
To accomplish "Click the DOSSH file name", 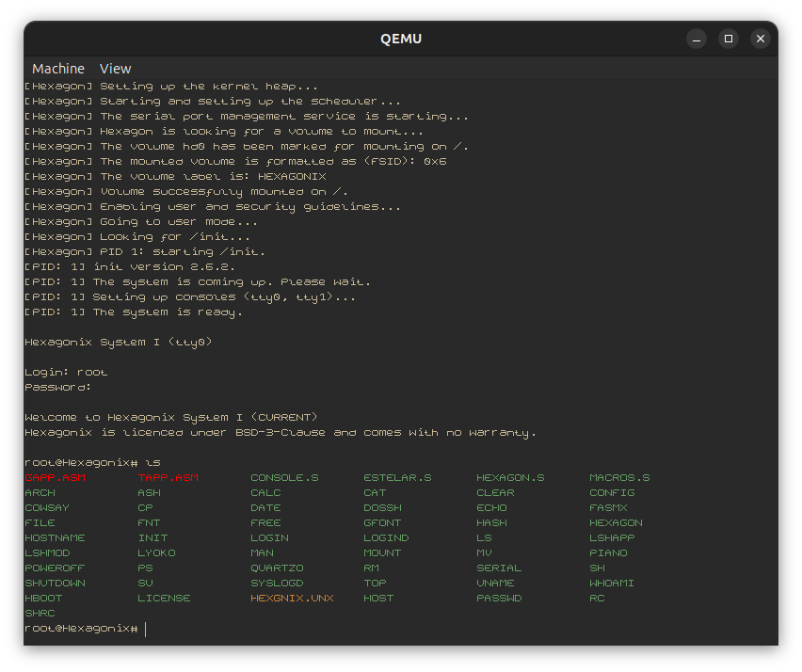I will [382, 508].
